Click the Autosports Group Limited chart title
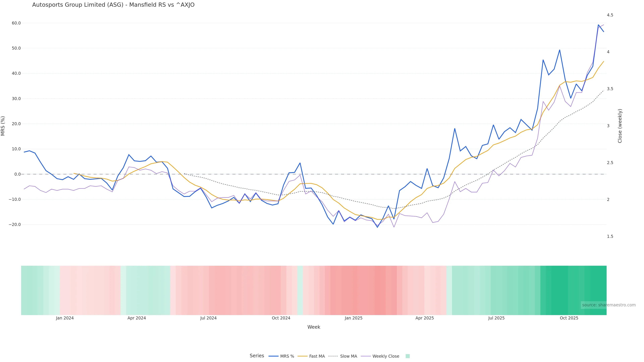The width and height of the screenshot is (644, 362). click(x=113, y=5)
